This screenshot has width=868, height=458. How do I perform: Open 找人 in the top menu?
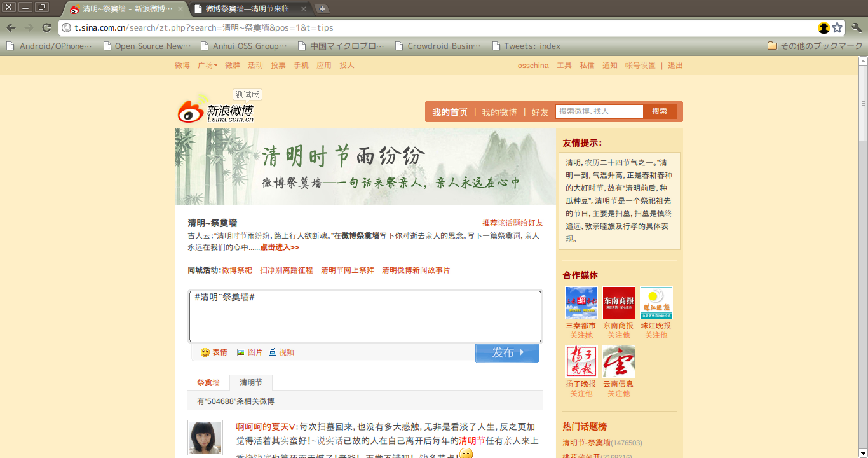coord(347,66)
